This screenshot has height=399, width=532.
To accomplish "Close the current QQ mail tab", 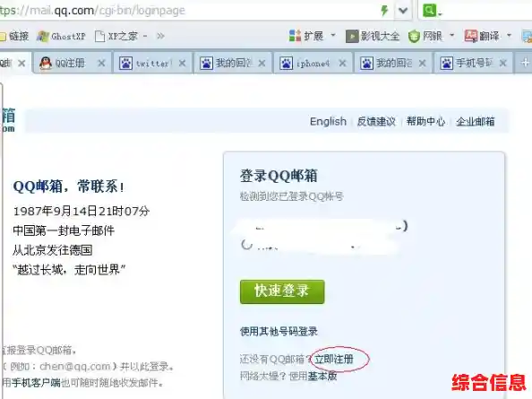I will pyautogui.click(x=21, y=63).
